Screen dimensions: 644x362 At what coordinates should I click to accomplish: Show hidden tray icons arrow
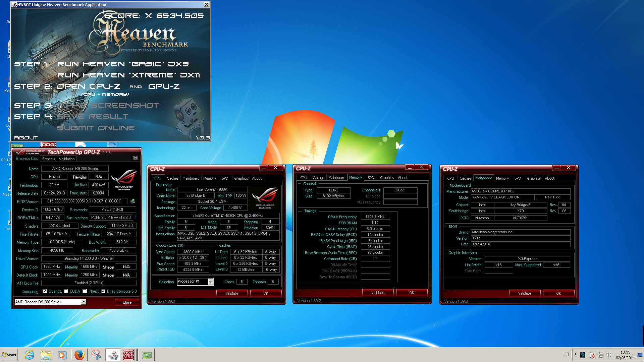(x=575, y=355)
